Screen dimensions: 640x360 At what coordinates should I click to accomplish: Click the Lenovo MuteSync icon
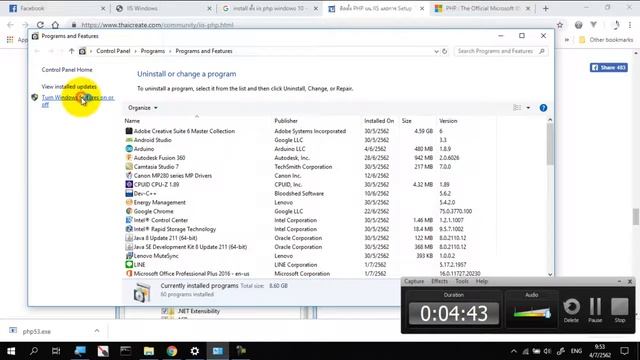coord(129,256)
